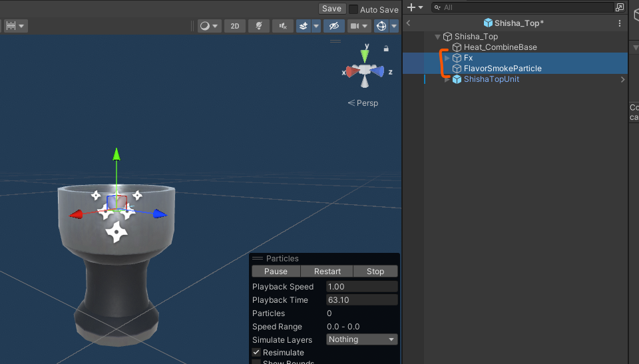Restart the particle simulation
Viewport: 639px width, 364px height.
[327, 272]
